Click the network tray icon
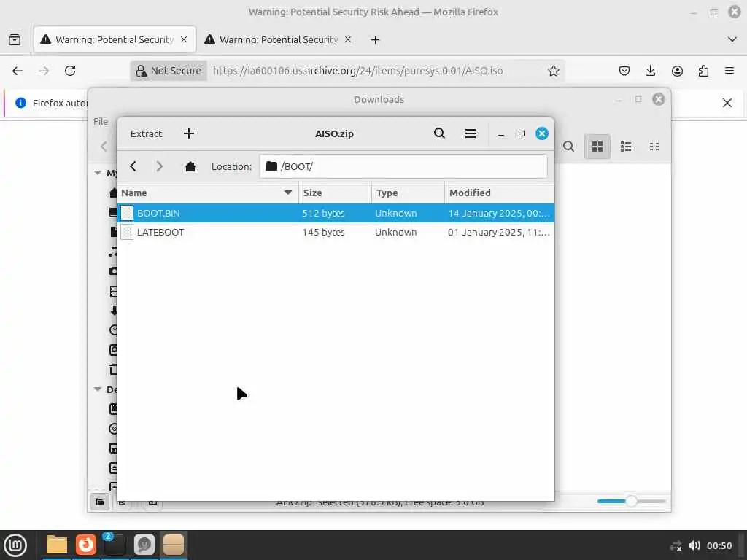Image resolution: width=747 pixels, height=560 pixels. (676, 546)
